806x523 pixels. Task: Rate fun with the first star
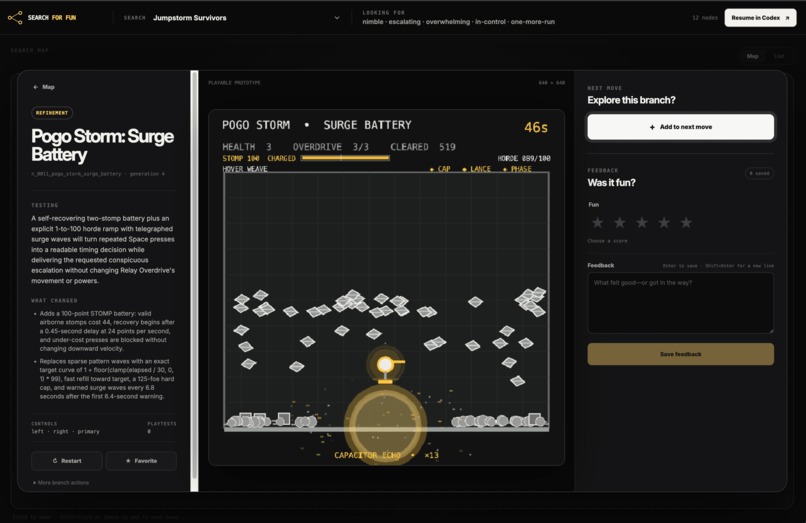click(597, 222)
